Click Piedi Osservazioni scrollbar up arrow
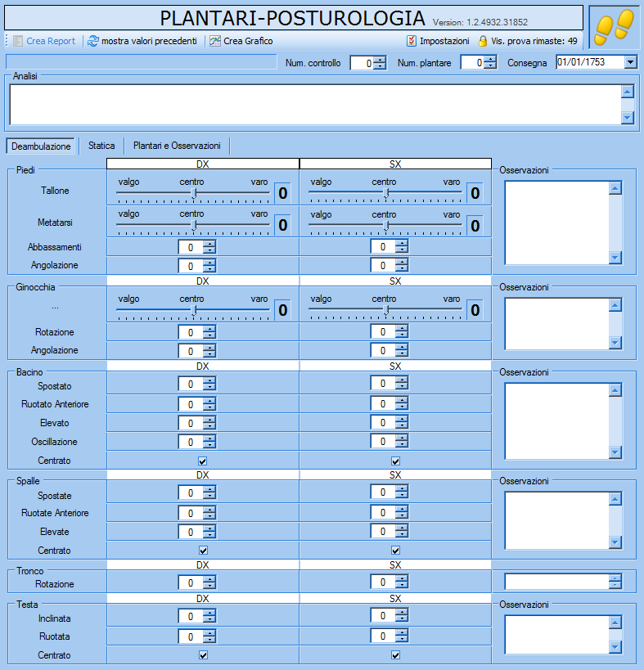This screenshot has width=644, height=670. [615, 188]
